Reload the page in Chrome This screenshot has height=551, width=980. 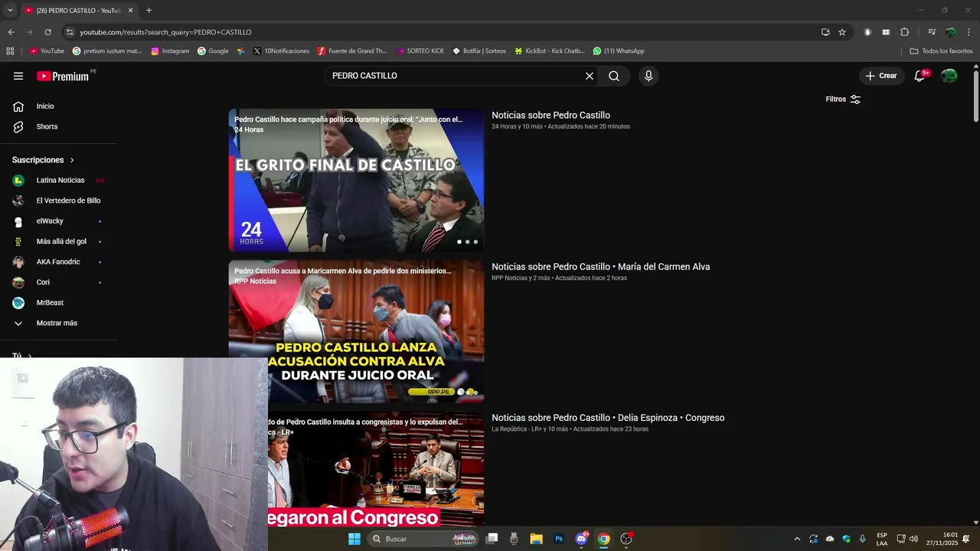47,32
